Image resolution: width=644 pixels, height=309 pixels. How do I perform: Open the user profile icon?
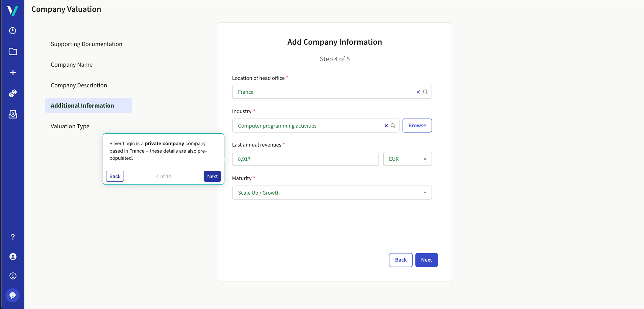13,257
